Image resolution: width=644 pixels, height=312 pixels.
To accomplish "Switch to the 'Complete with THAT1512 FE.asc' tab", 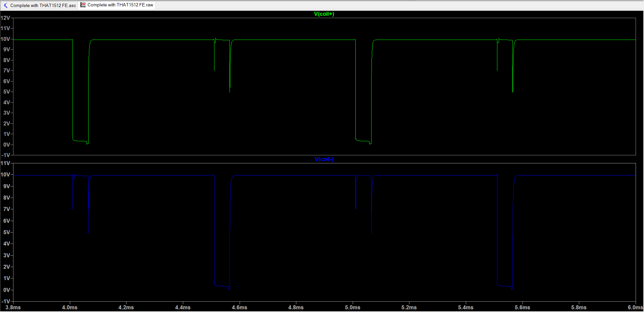I will 43,5.
